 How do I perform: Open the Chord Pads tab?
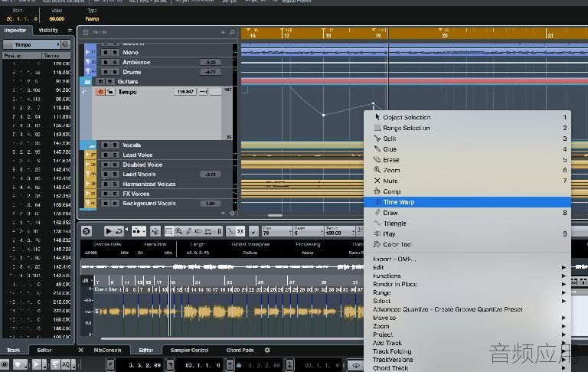[240, 351]
